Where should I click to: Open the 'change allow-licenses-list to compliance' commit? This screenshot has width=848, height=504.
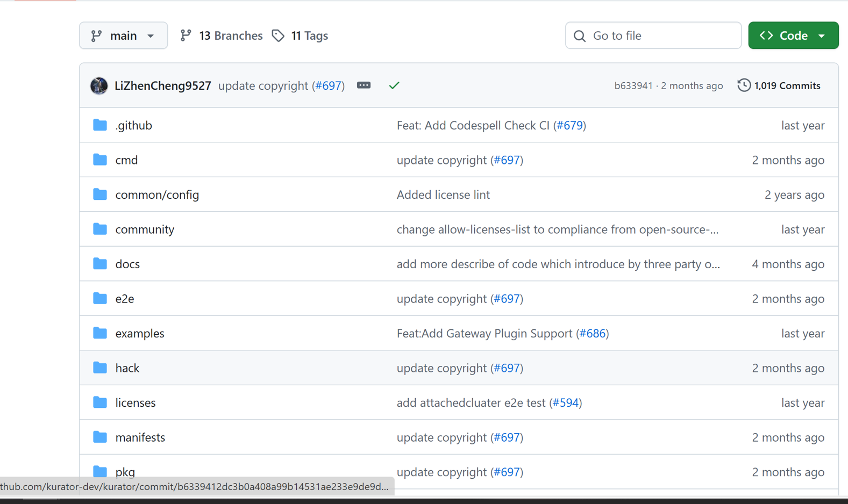[558, 229]
